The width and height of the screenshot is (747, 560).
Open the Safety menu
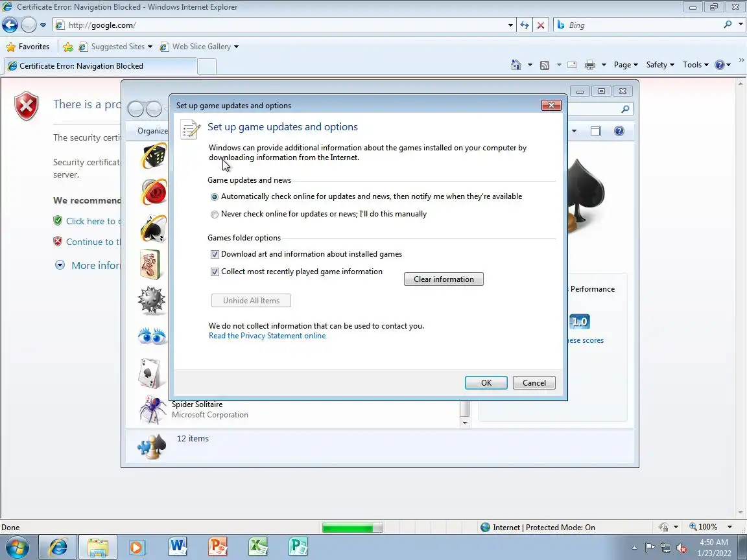point(660,65)
